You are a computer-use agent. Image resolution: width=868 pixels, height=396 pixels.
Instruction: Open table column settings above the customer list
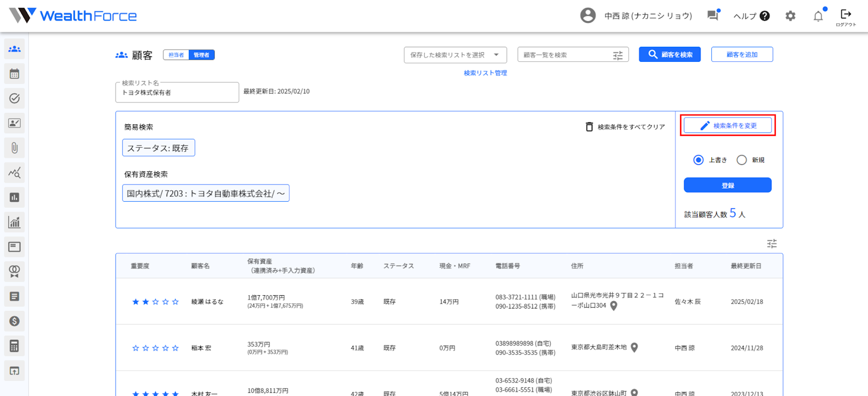(772, 244)
